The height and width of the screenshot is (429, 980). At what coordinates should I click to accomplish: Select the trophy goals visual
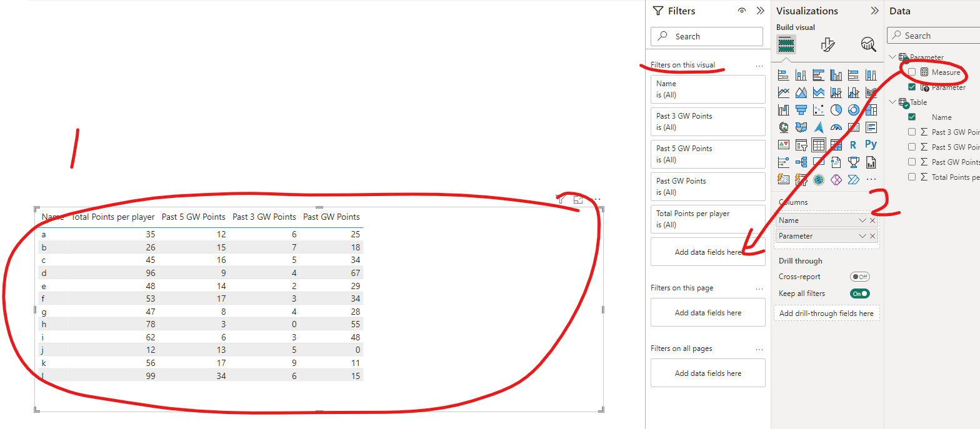[853, 162]
